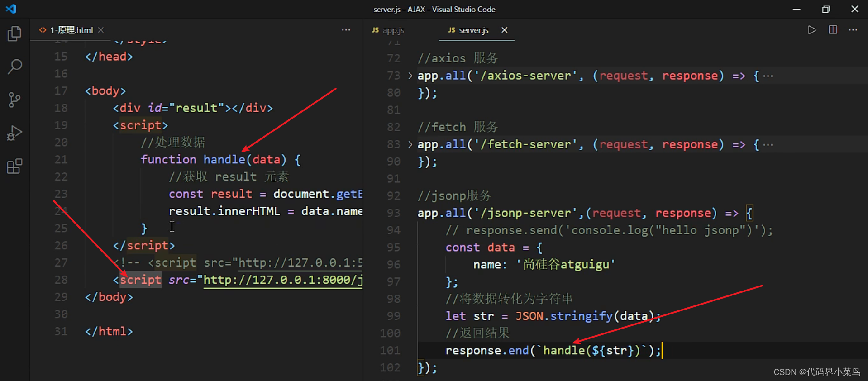Open the http://127.0.0.1:8000 script src link
This screenshot has height=381, width=868.
[283, 280]
